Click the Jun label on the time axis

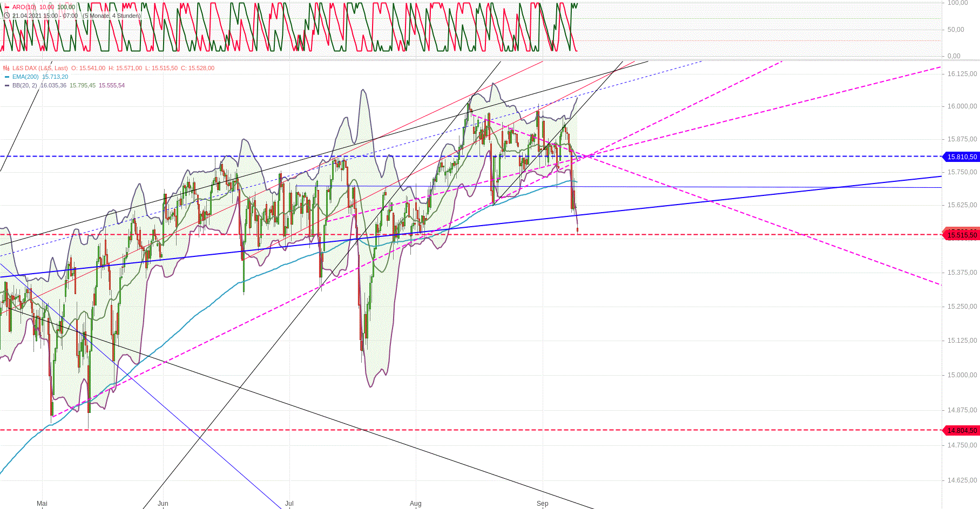coord(163,504)
